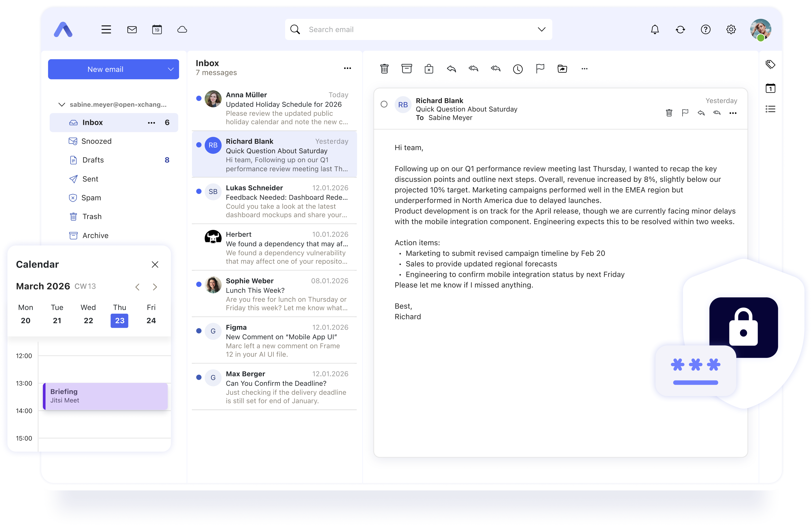
Task: Open the Inbox folder three-dot options
Action: 151,123
